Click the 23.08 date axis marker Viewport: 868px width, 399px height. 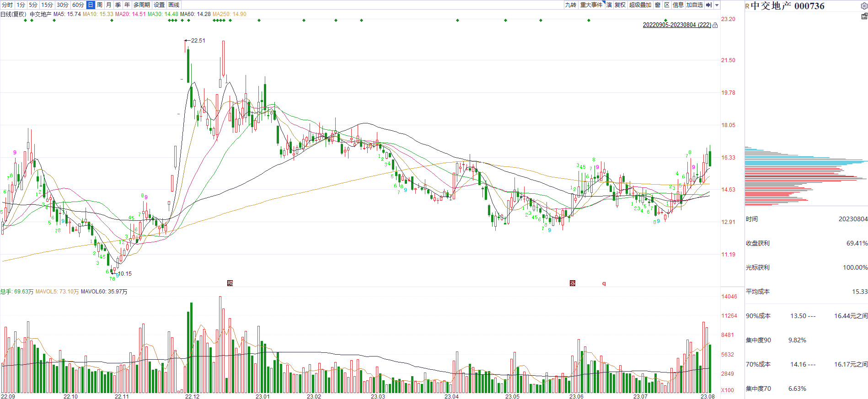[707, 396]
